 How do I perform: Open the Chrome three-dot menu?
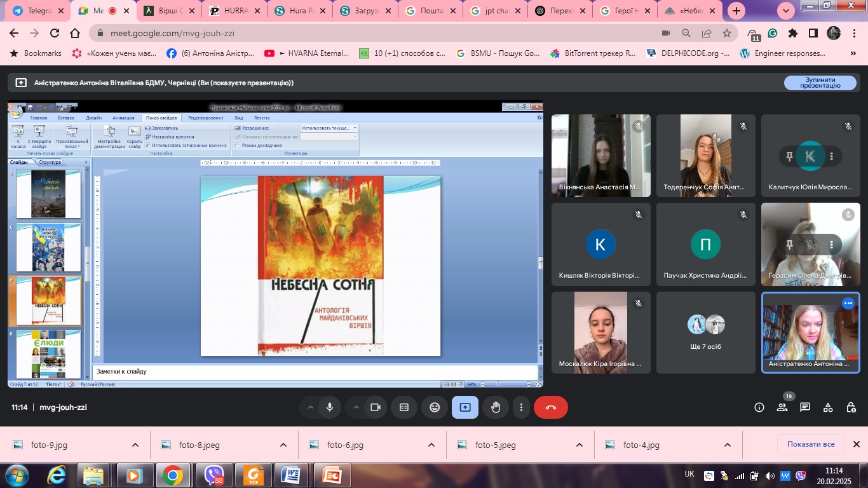(854, 33)
